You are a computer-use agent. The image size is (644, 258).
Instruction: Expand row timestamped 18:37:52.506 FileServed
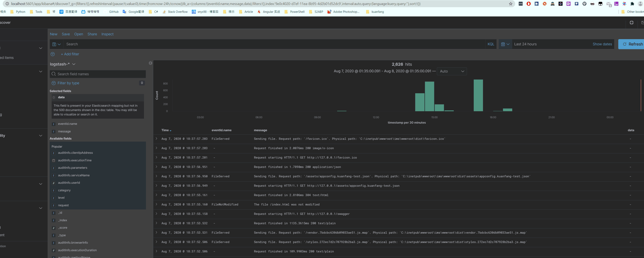point(157,242)
